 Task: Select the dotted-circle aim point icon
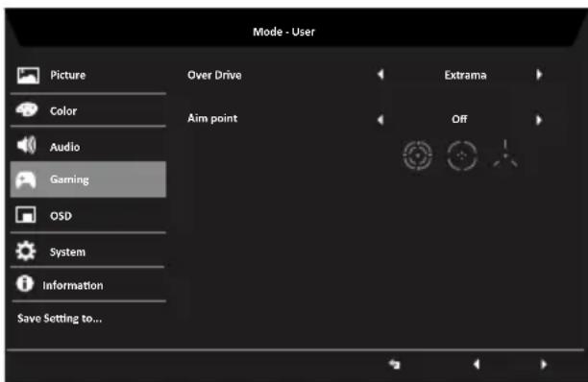(462, 155)
